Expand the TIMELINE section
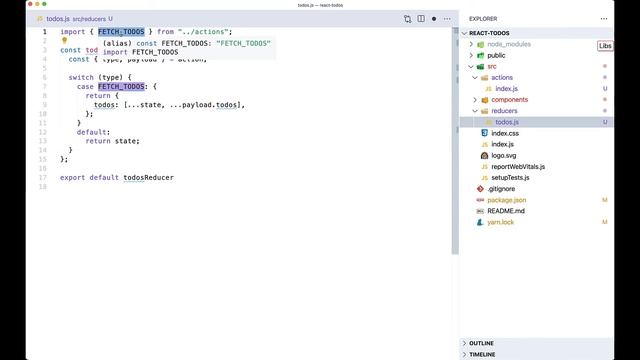 [x=464, y=354]
